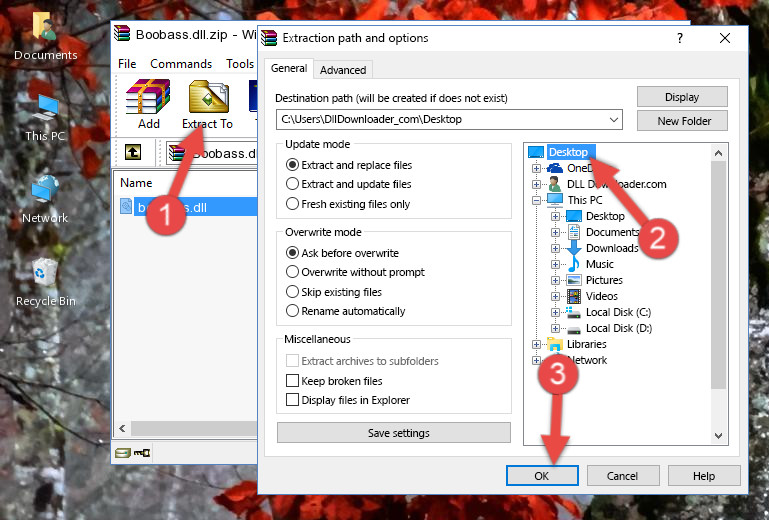Expand the Local Disk (C:) node

click(555, 312)
